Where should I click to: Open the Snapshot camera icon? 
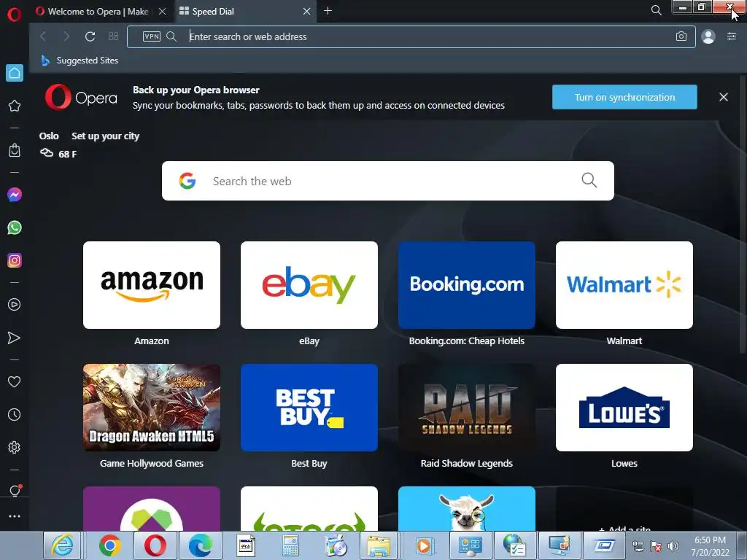pyautogui.click(x=681, y=36)
